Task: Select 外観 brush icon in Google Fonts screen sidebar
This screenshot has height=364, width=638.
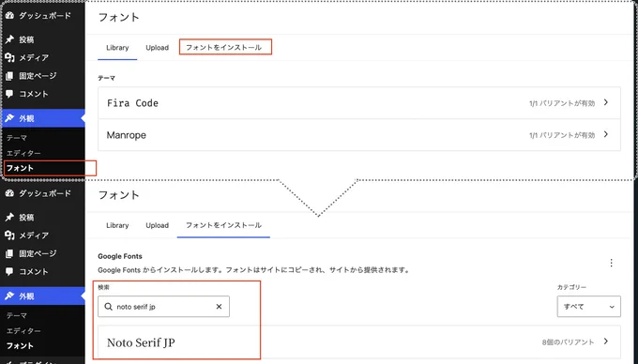Action: 9,296
